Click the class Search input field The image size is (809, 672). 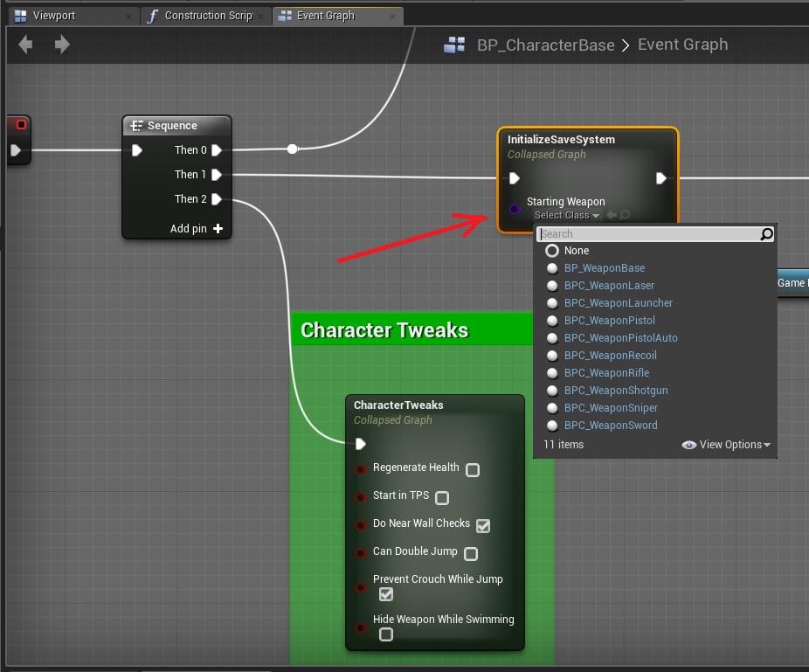click(x=647, y=234)
